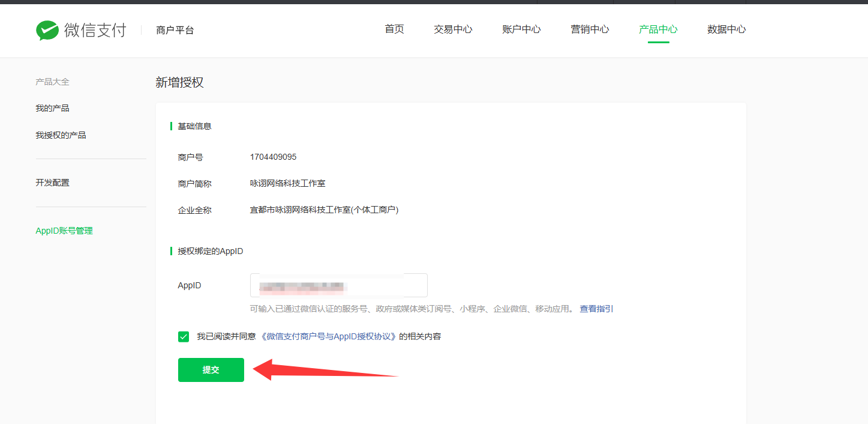868x424 pixels.
Task: Open the 微信支付商户号与AppID授权协议 link
Action: point(329,336)
